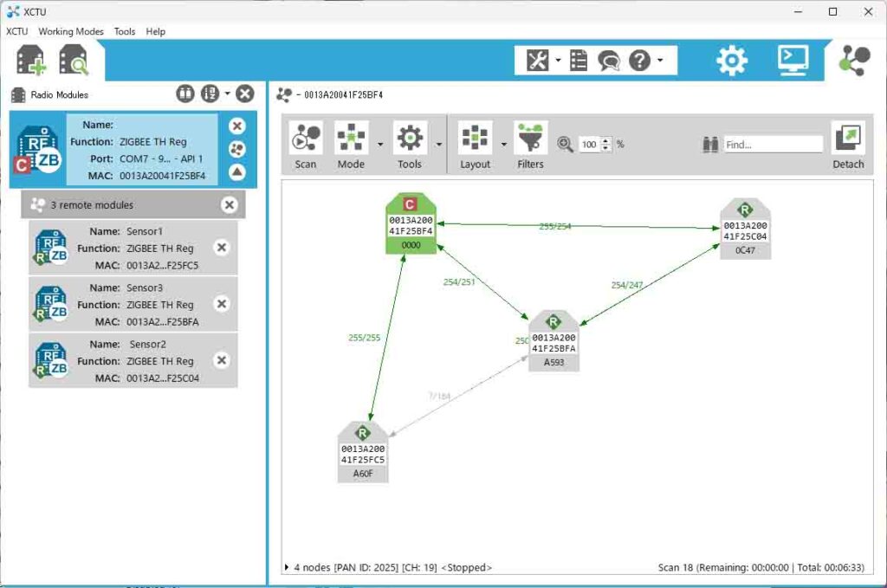Select router node A60F in graph
This screenshot has height=588, width=887.
tap(363, 452)
